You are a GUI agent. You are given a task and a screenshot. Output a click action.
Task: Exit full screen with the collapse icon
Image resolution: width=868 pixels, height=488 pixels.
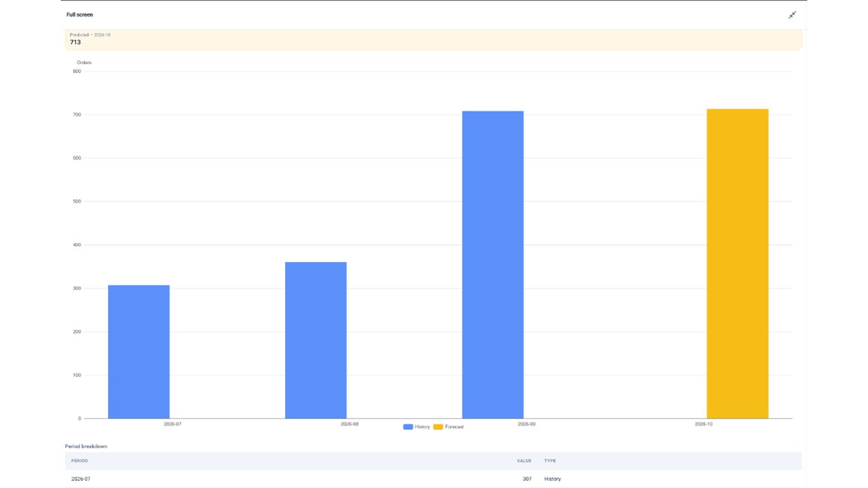tap(792, 15)
